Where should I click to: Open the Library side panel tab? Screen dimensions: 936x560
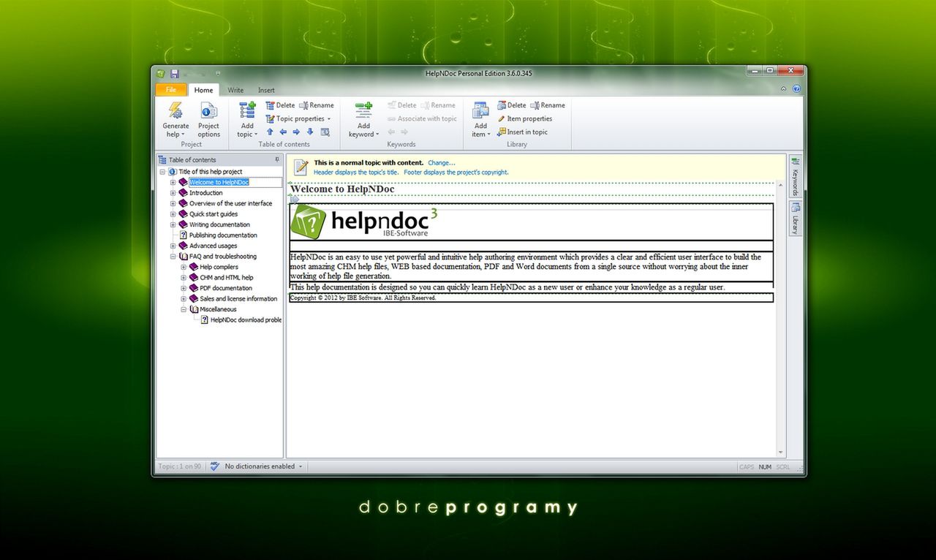[795, 219]
